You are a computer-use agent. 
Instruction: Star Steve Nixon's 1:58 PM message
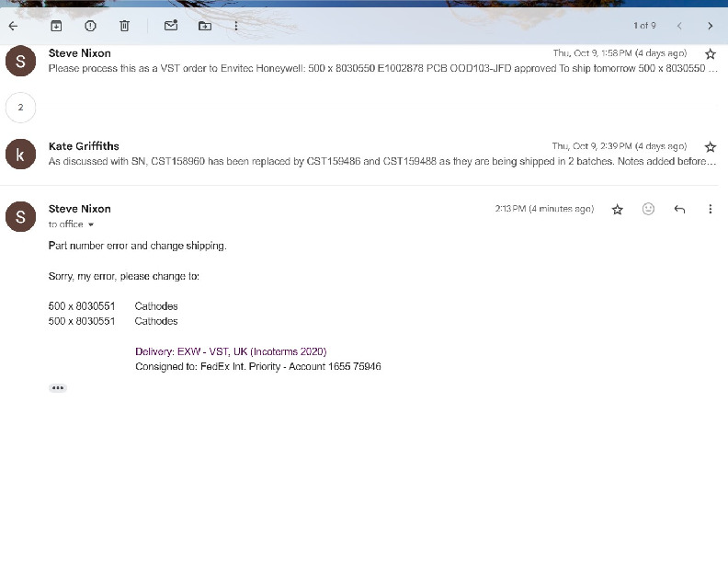tap(710, 54)
